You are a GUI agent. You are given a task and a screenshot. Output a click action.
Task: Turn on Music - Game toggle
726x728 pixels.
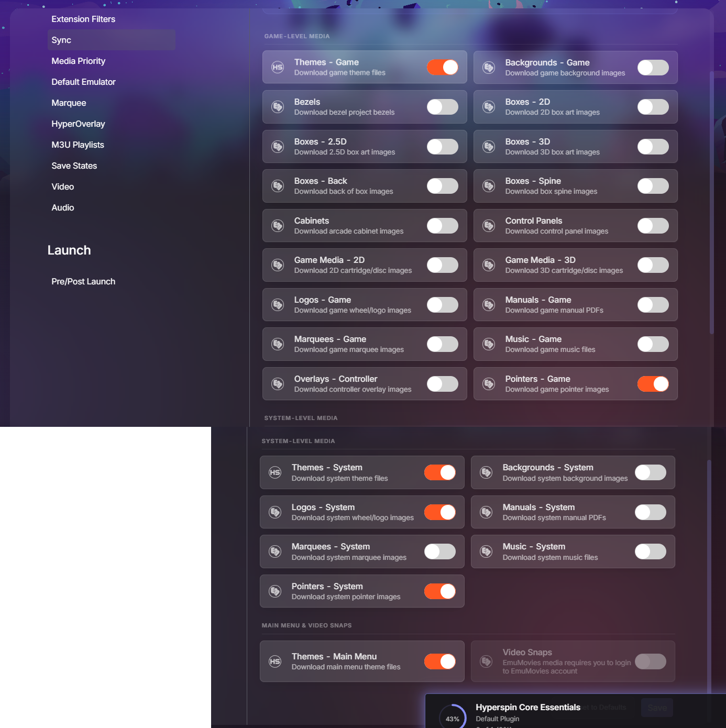click(x=653, y=344)
